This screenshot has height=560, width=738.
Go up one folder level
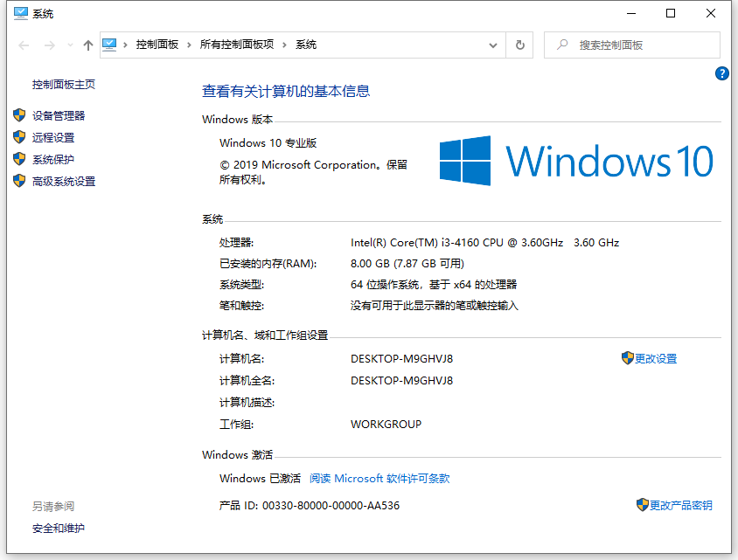(x=88, y=45)
